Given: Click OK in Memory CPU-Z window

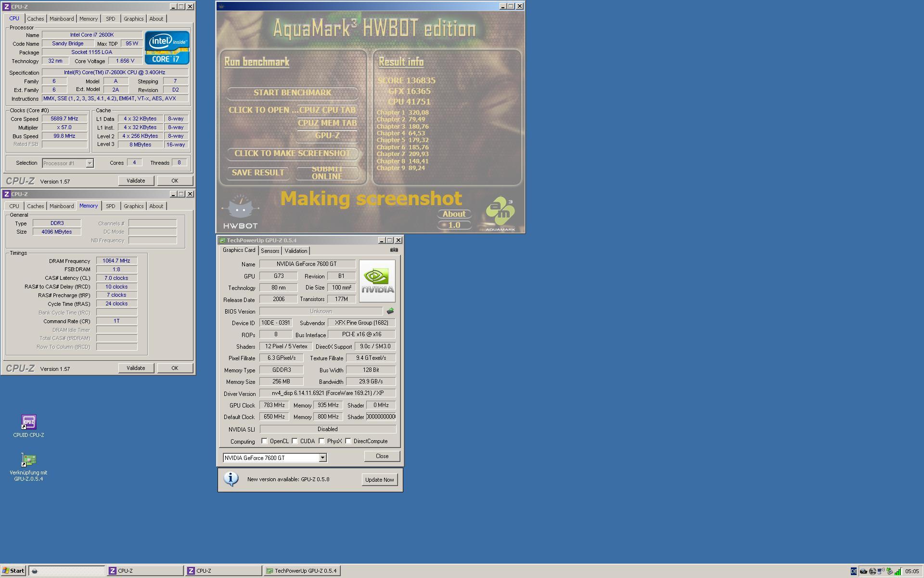Looking at the screenshot, I should pyautogui.click(x=175, y=368).
